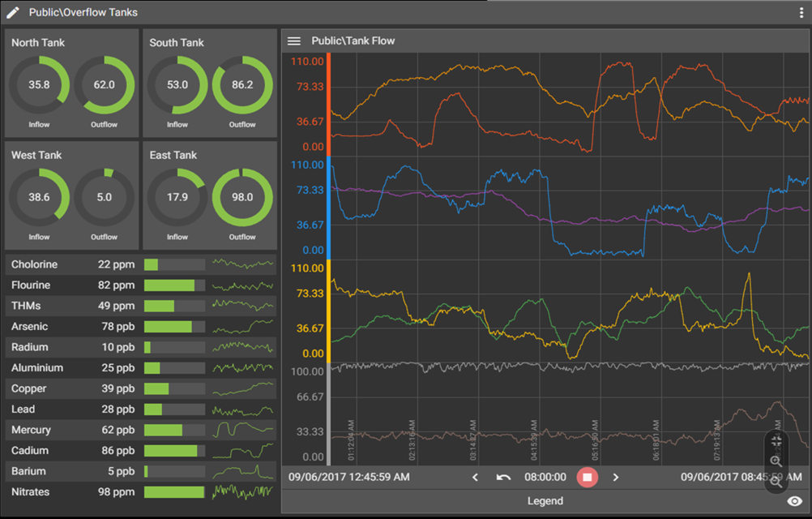Step back with the left chevron

pos(476,478)
